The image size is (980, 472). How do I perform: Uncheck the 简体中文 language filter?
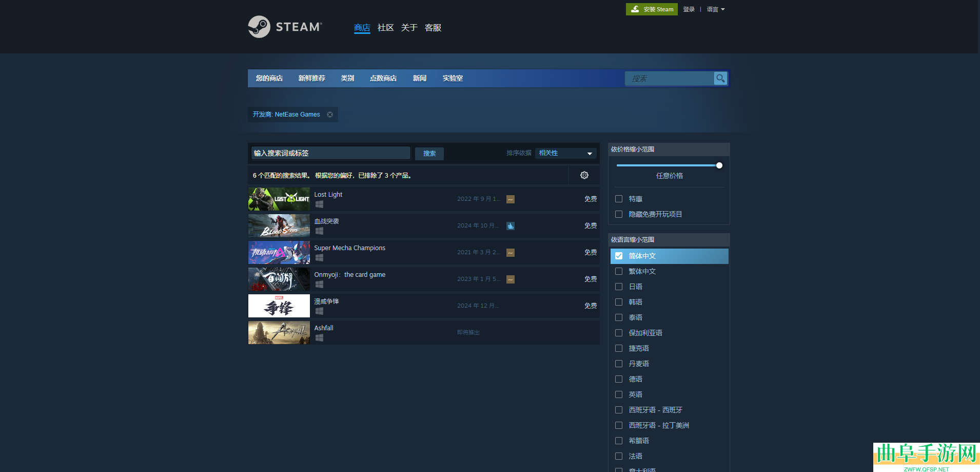coord(619,256)
